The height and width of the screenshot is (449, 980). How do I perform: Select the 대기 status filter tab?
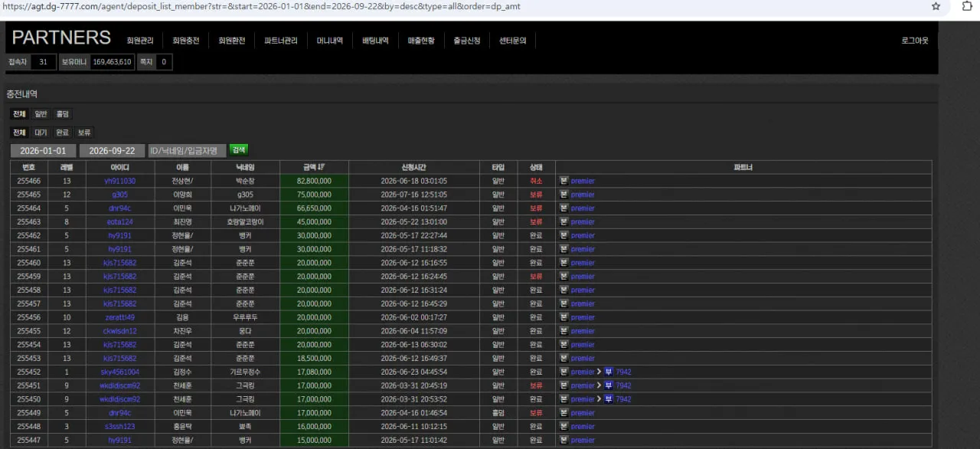pyautogui.click(x=41, y=133)
